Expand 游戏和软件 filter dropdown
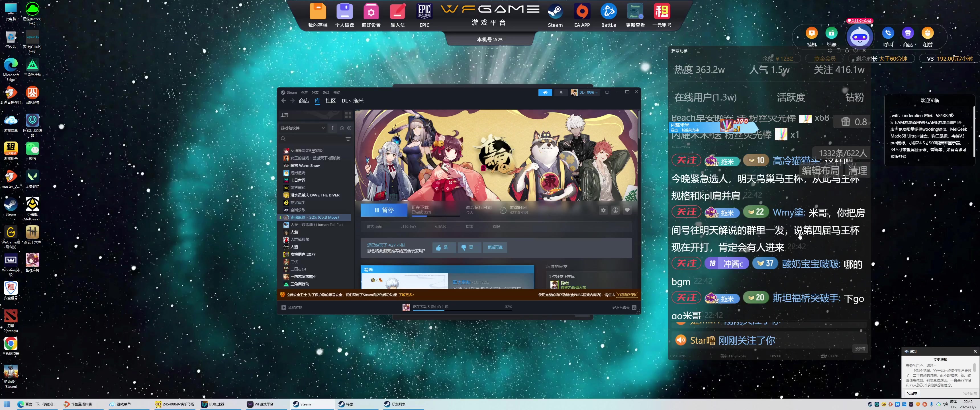Screen dimensions: 980x410 point(303,128)
